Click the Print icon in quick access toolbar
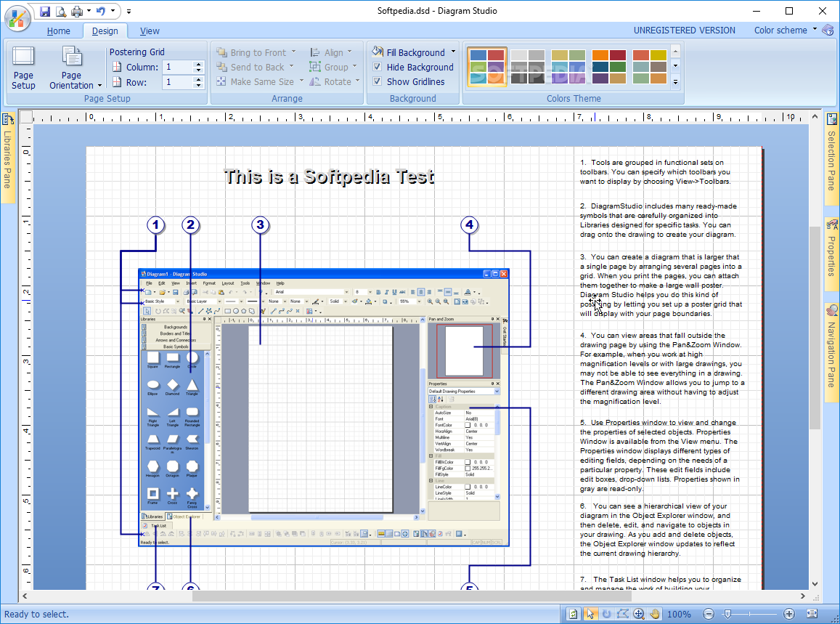840x624 pixels. (x=77, y=11)
